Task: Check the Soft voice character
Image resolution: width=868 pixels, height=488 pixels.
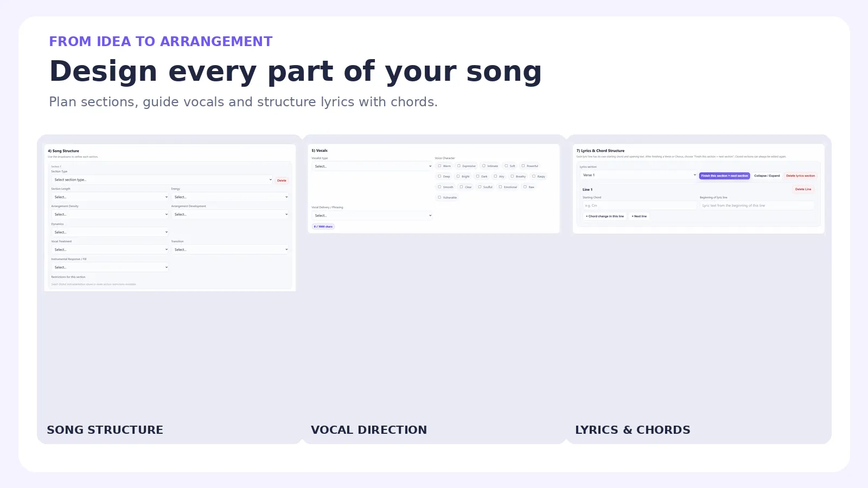Action: coord(506,166)
